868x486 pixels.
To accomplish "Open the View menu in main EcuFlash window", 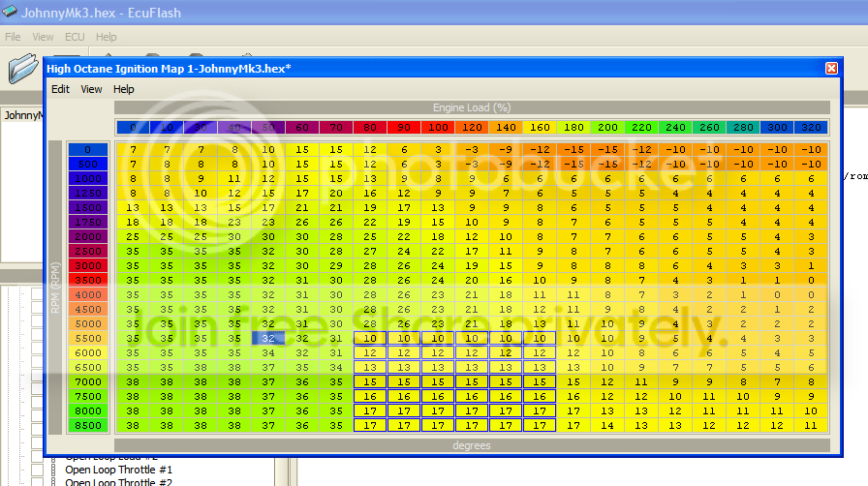I will pos(43,37).
